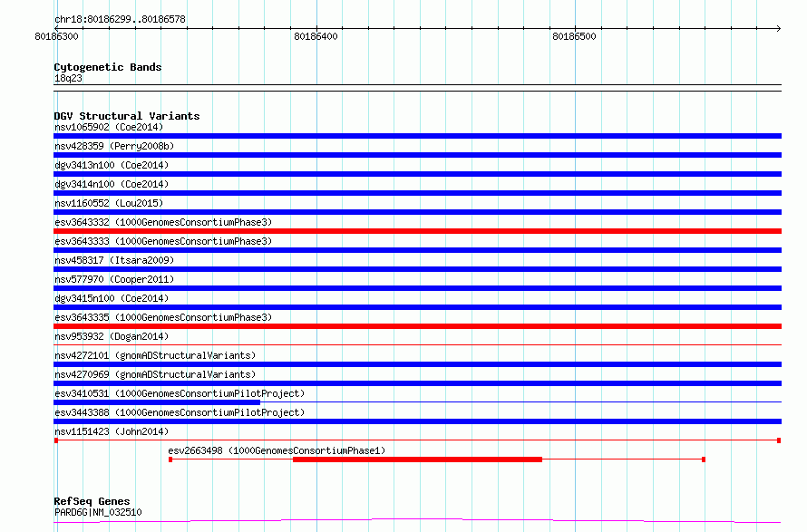Click the chr18:80186299..80186578 coordinates label
This screenshot has height=532, width=807.
point(120,19)
